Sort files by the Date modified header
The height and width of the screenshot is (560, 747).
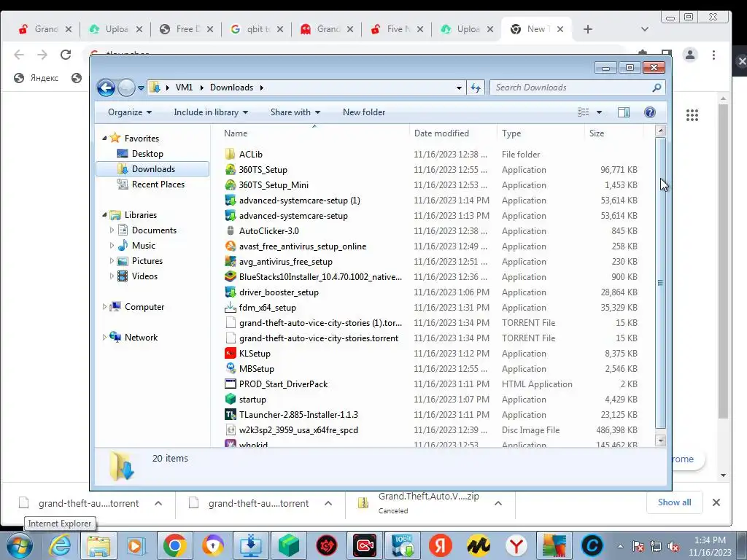coord(453,133)
